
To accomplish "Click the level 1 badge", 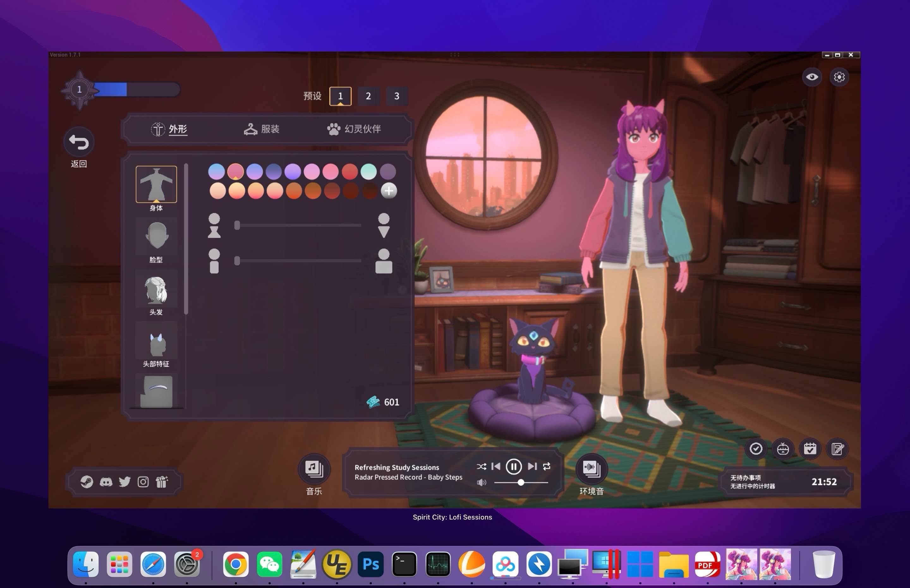I will [79, 90].
